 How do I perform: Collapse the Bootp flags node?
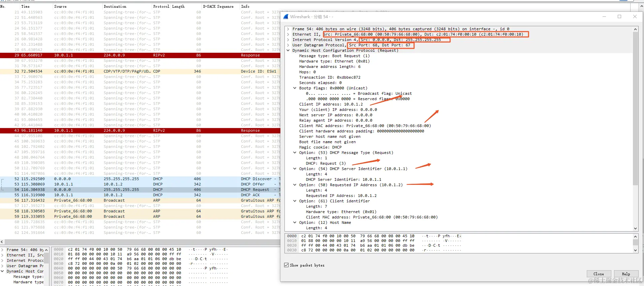(x=295, y=88)
